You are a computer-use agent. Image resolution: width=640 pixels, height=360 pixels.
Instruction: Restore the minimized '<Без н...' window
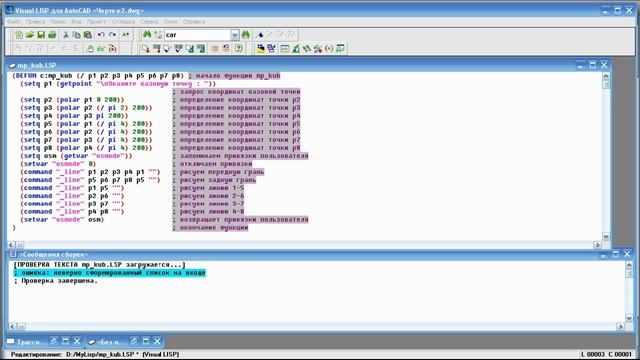(x=134, y=341)
